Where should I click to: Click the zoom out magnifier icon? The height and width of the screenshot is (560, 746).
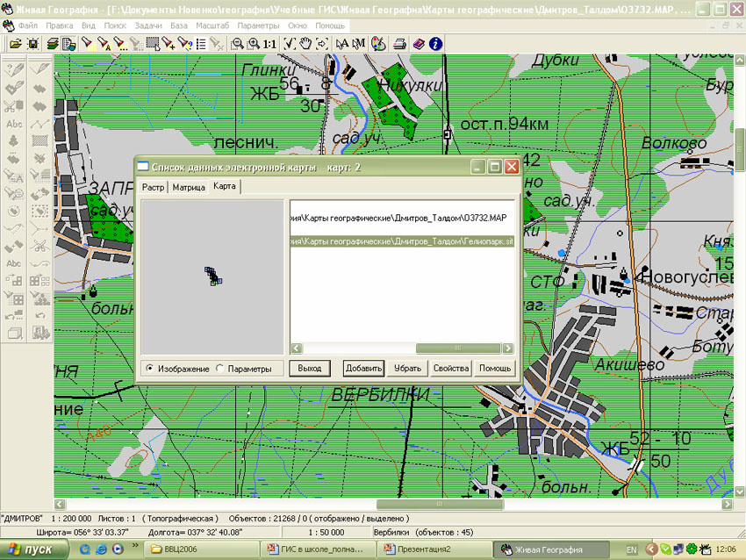coord(238,43)
